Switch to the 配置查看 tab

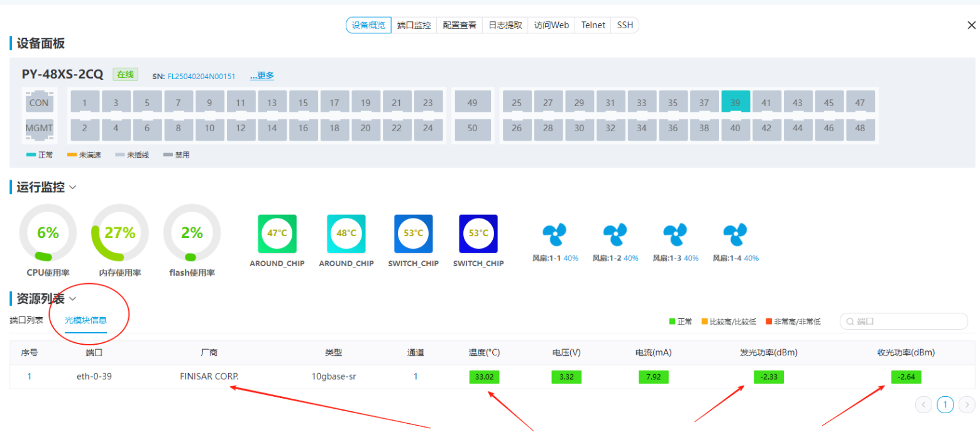click(x=460, y=25)
